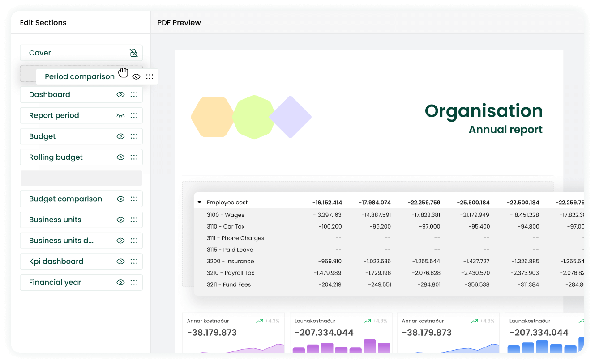Click drag handle for Financial year
Image resolution: width=595 pixels, height=364 pixels.
134,283
